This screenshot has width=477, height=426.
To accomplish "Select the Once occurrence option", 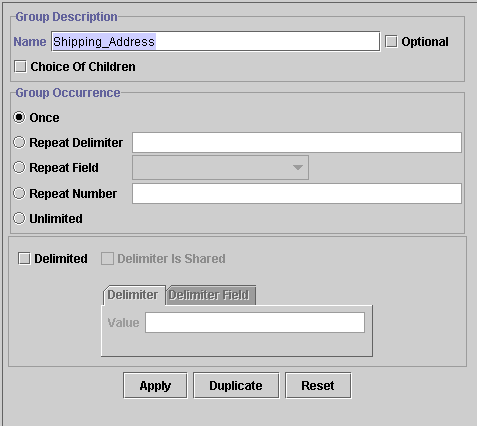I will 19,117.
